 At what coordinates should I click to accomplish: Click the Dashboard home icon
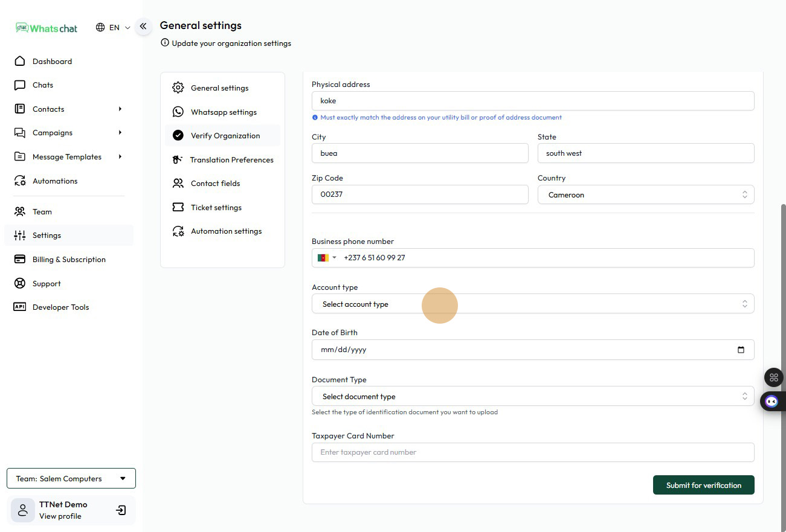[20, 61]
